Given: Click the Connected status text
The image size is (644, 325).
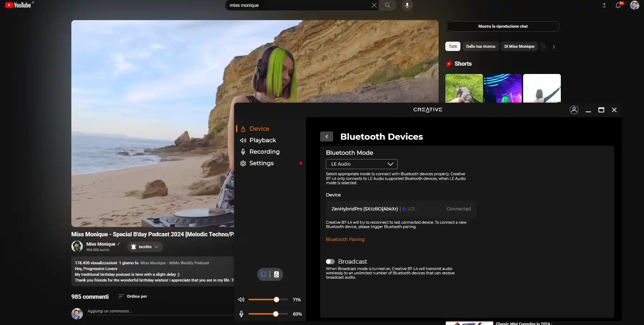Looking at the screenshot, I should [459, 209].
